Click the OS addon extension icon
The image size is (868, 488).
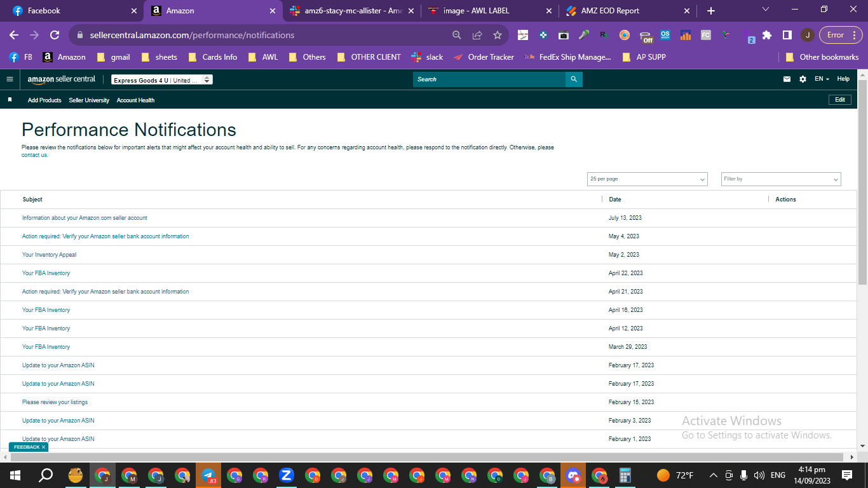pyautogui.click(x=665, y=35)
